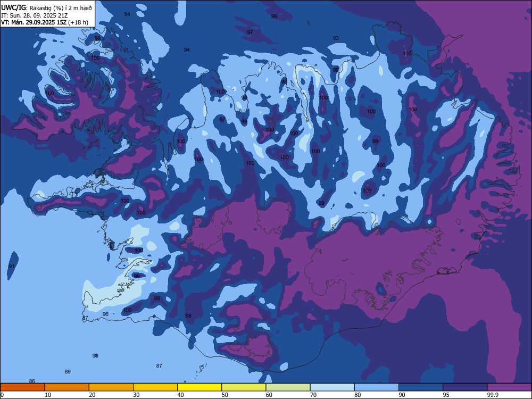Select the golden 30–40 legend swatch

[155, 387]
